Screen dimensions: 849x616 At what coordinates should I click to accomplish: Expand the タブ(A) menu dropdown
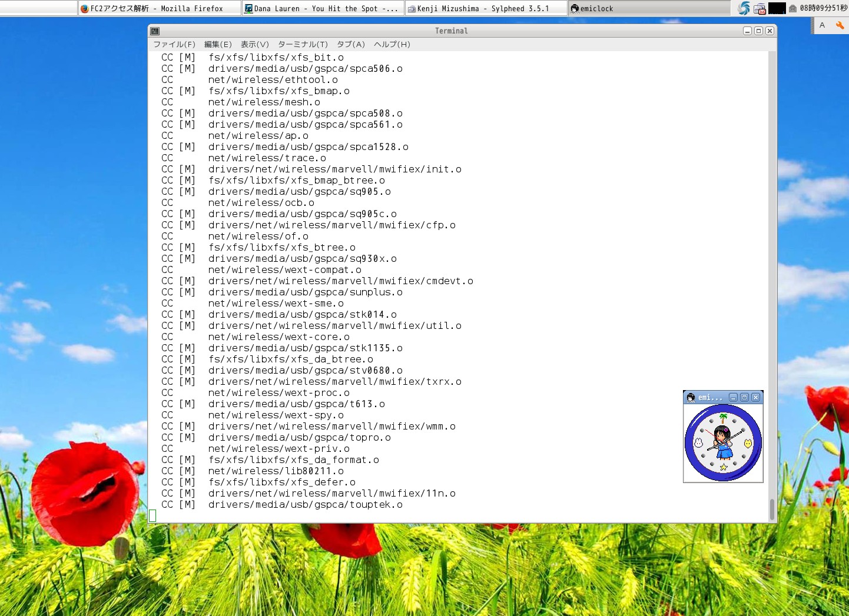(x=350, y=44)
